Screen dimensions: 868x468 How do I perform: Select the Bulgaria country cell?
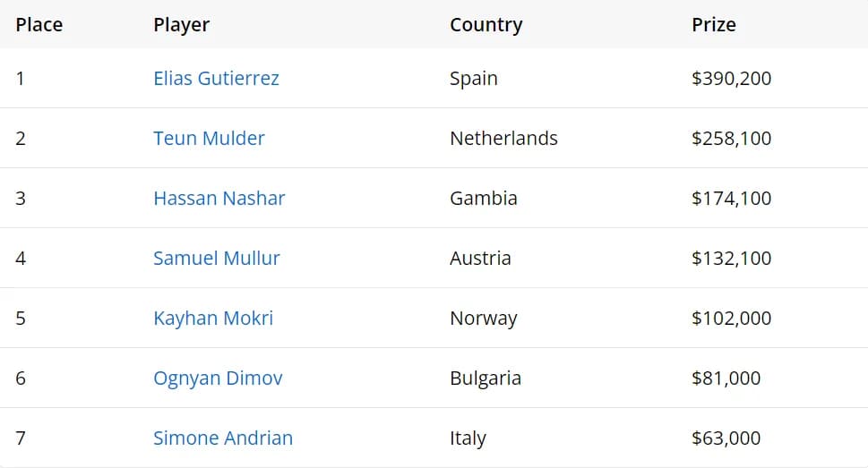[486, 379]
